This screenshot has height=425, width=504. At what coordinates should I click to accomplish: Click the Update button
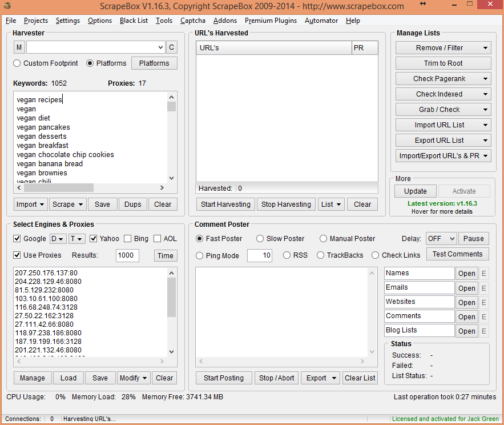416,191
